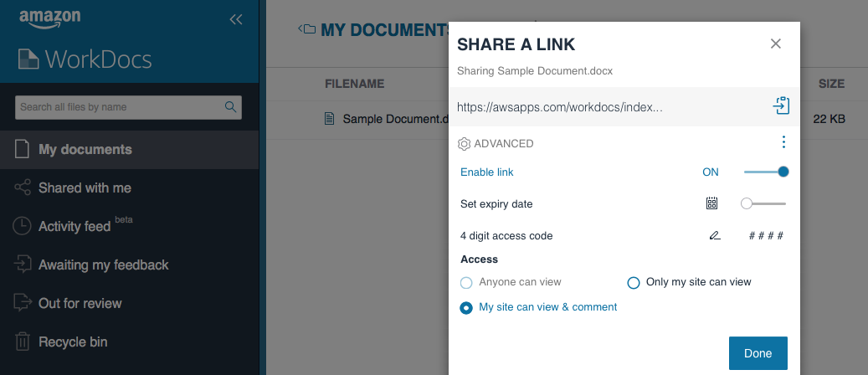Select the Sample Document filename
The width and height of the screenshot is (868, 375).
point(395,119)
